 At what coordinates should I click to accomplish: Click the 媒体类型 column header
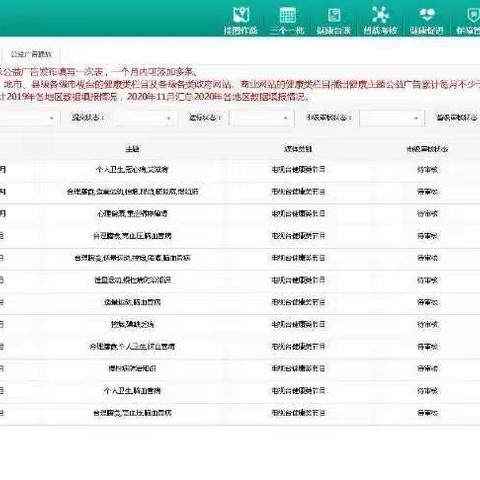[x=298, y=149]
